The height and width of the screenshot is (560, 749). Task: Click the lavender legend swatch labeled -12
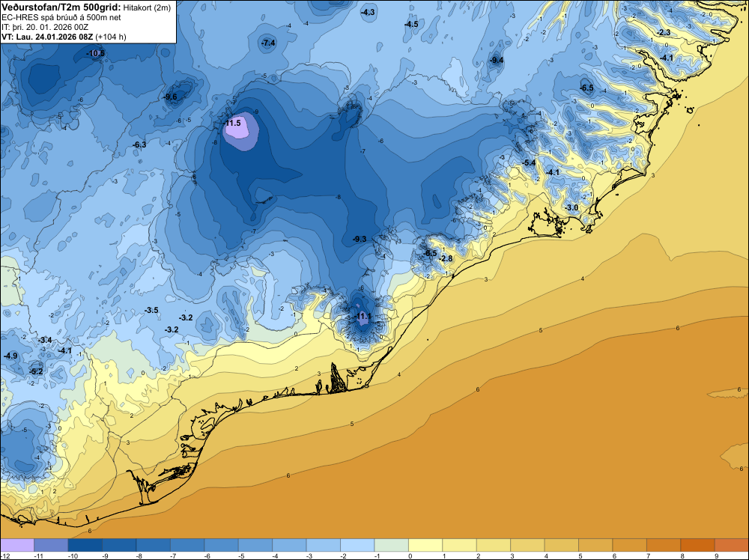click(x=17, y=545)
